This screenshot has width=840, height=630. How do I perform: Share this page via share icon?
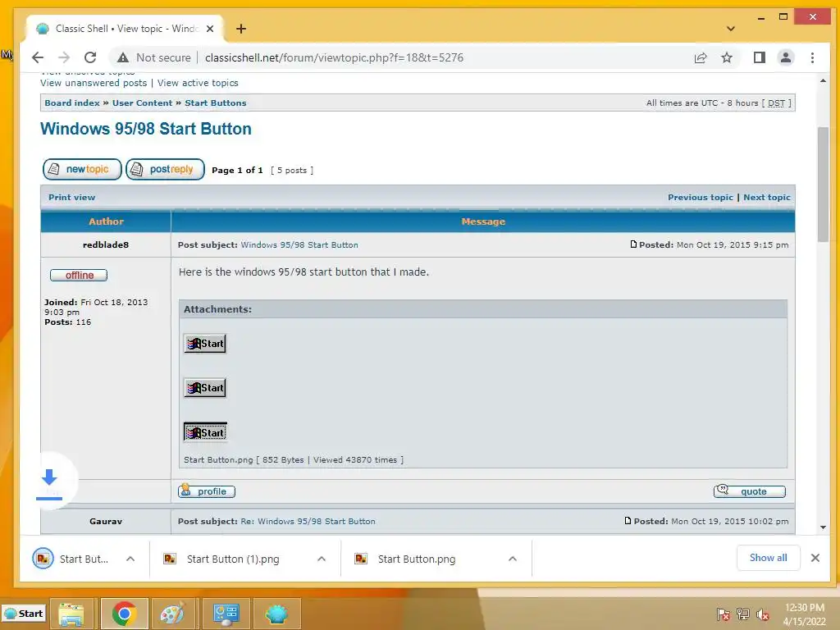(x=701, y=57)
